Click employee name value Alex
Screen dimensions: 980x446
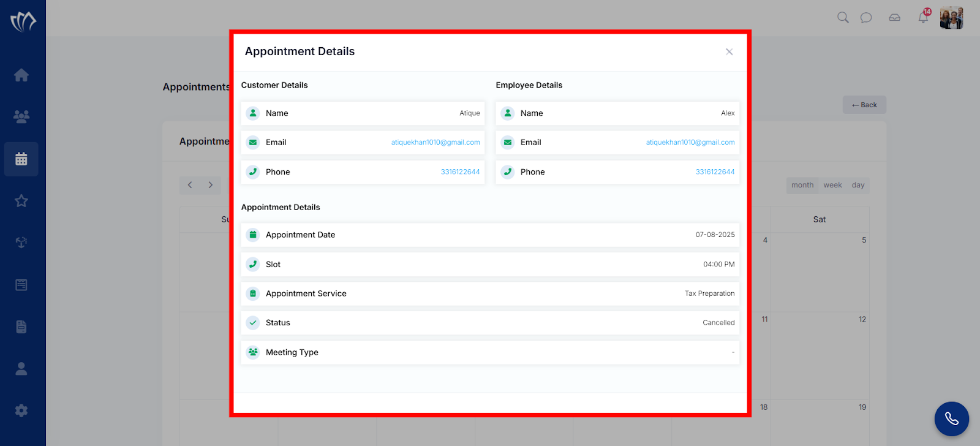[728, 113]
